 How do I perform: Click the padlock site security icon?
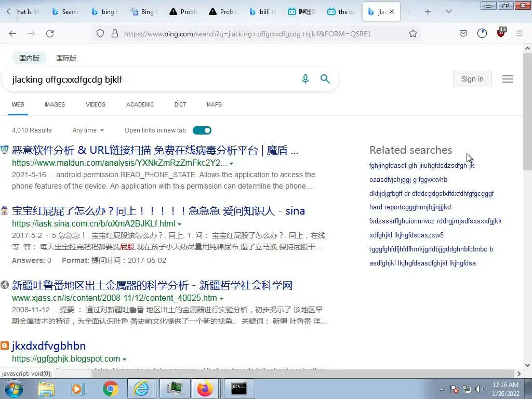115,33
